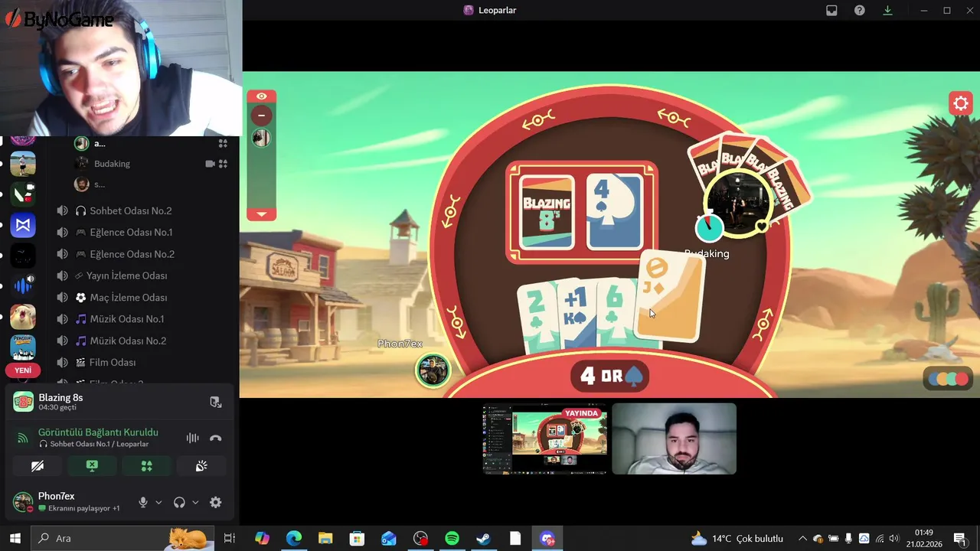Click the 4 of spades discard pile
The image size is (980, 551).
click(615, 212)
